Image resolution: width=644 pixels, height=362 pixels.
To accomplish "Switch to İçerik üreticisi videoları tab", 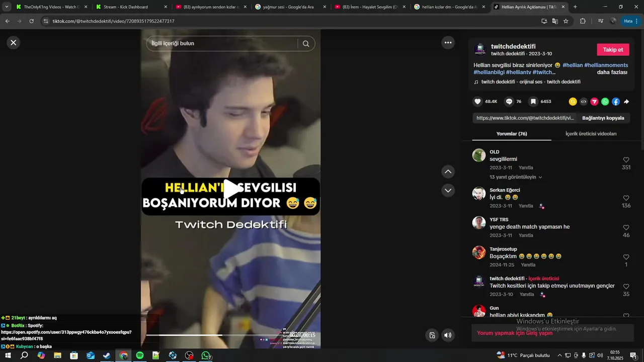I will point(591,134).
